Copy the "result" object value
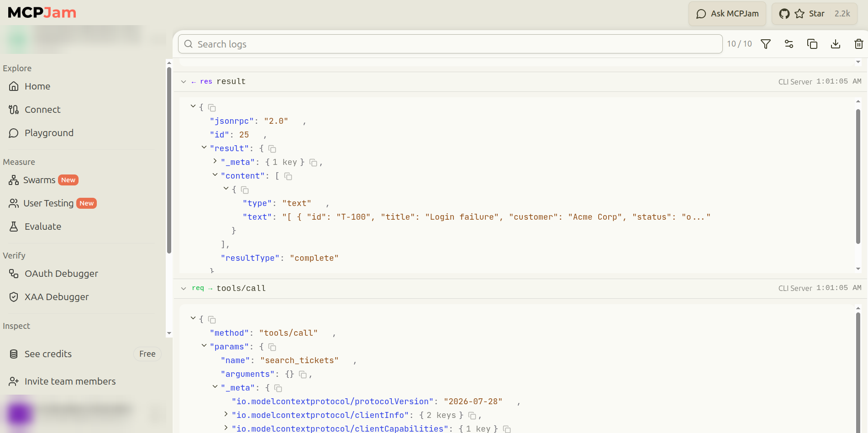 (272, 149)
